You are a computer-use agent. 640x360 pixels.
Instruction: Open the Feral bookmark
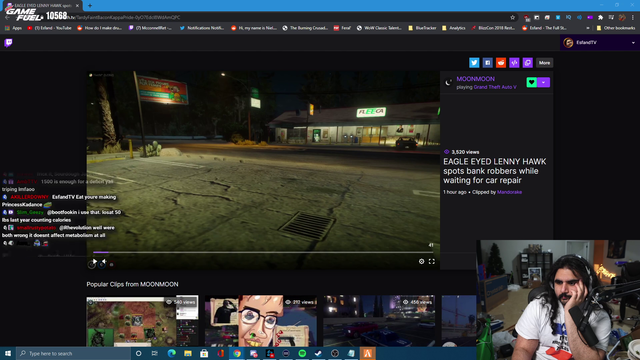342,28
